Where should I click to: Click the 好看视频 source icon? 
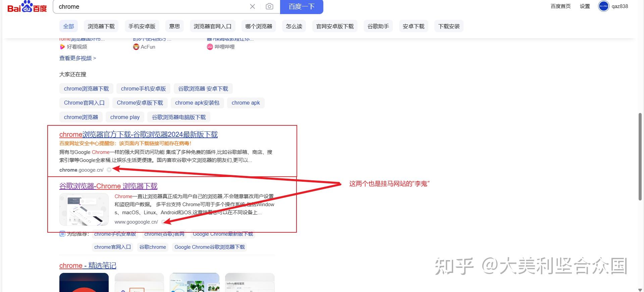pos(62,47)
